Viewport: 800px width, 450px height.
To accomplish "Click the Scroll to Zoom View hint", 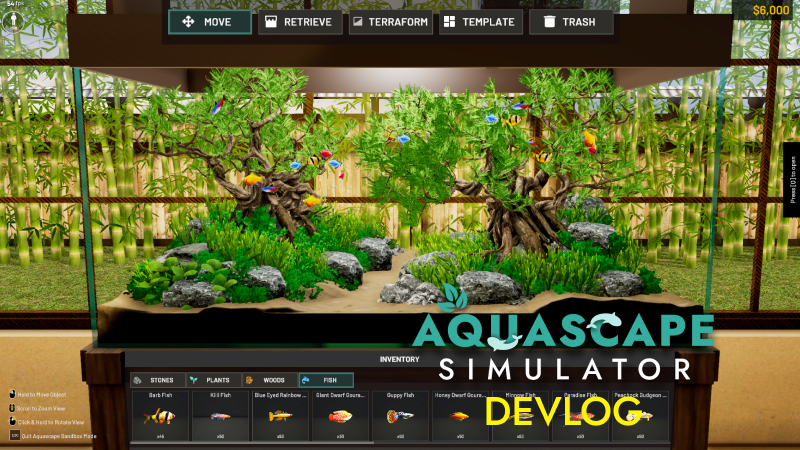I will pos(41,408).
